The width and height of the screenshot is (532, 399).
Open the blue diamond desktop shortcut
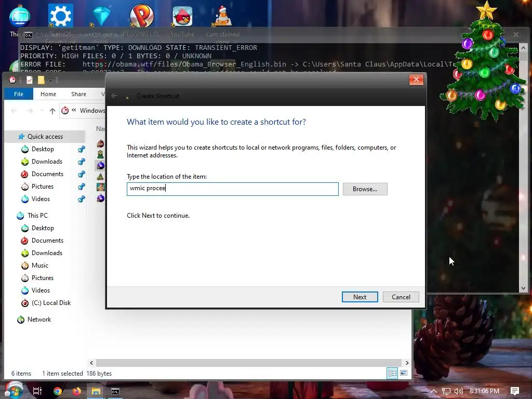point(101,15)
